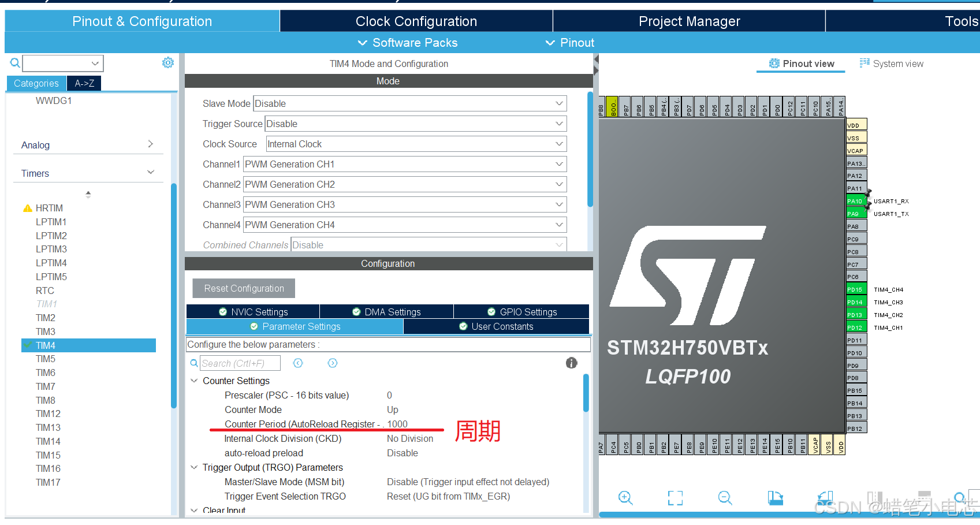Screen dimensions: 980x525
Task: Select TIM2 in the timers list
Action: pyautogui.click(x=46, y=318)
